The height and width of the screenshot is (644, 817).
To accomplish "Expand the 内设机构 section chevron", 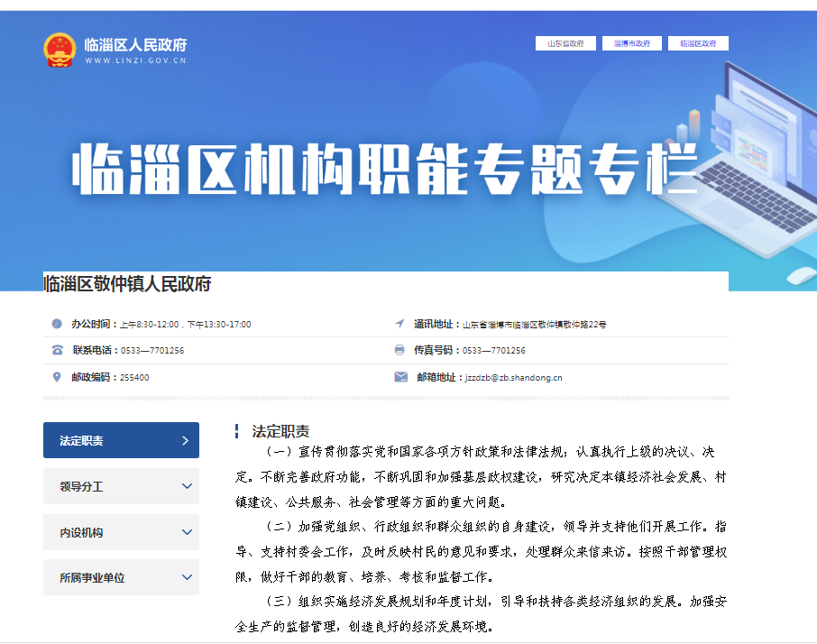I will pos(187,532).
